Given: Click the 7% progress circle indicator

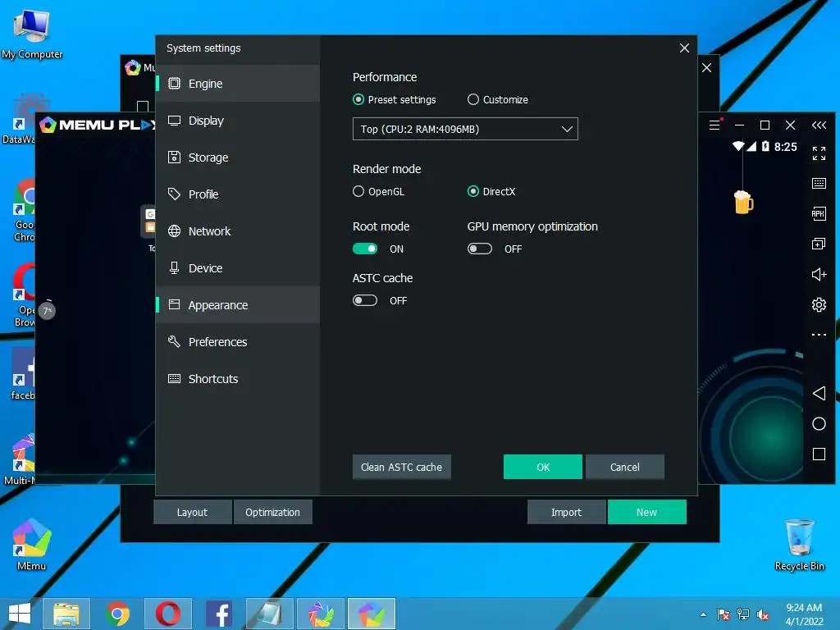Looking at the screenshot, I should click(x=47, y=311).
